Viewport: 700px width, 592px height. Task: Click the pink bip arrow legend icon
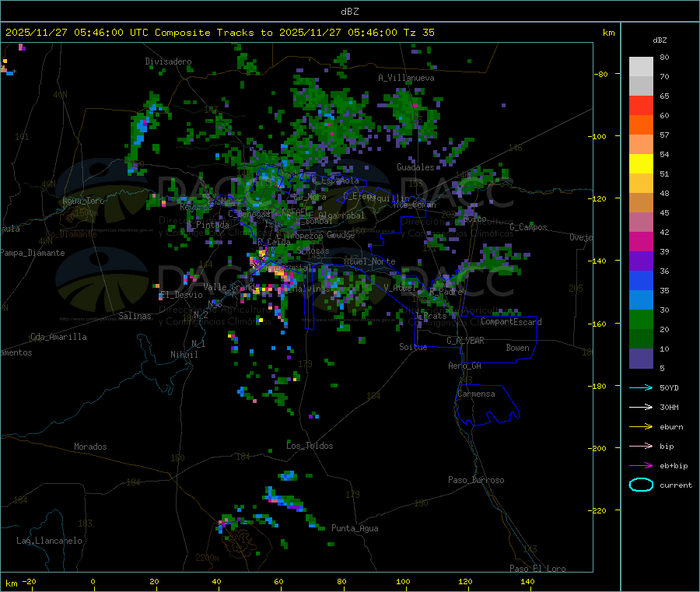pyautogui.click(x=641, y=446)
